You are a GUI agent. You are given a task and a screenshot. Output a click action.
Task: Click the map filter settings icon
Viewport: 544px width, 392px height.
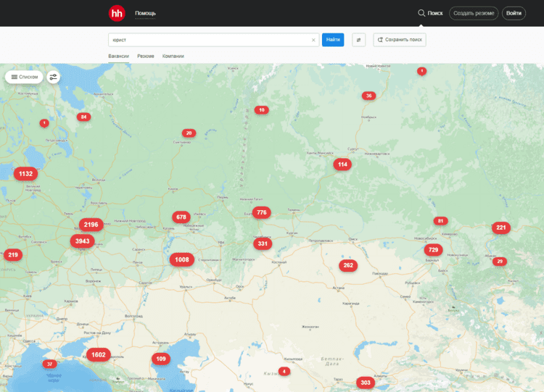(x=54, y=77)
